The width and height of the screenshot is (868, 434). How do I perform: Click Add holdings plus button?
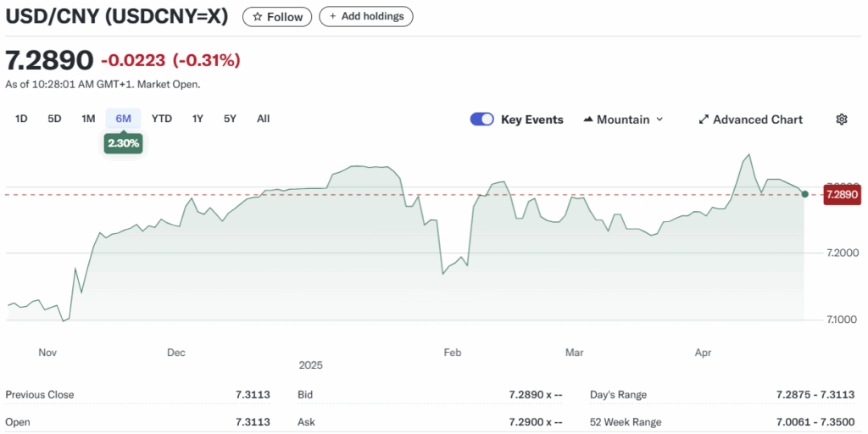point(366,16)
